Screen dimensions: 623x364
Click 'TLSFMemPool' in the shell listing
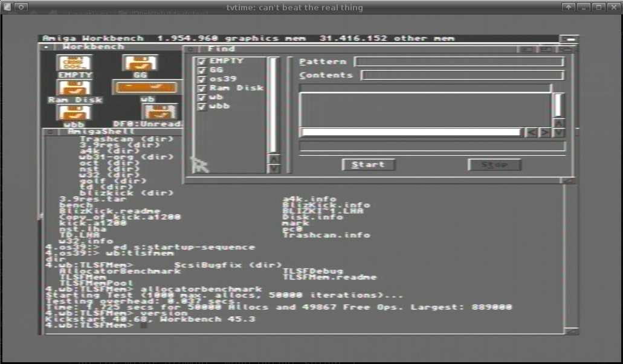[96, 283]
